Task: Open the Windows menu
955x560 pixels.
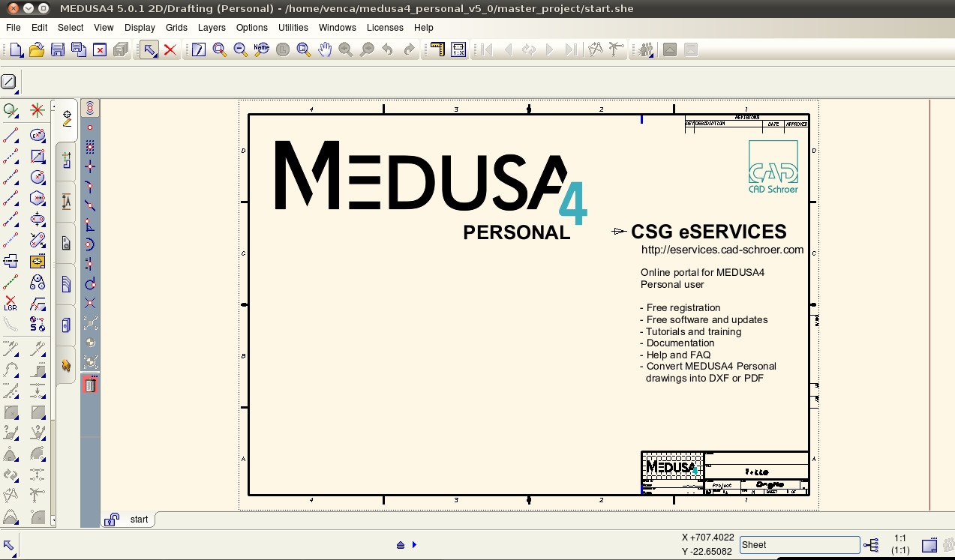Action: pyautogui.click(x=338, y=28)
